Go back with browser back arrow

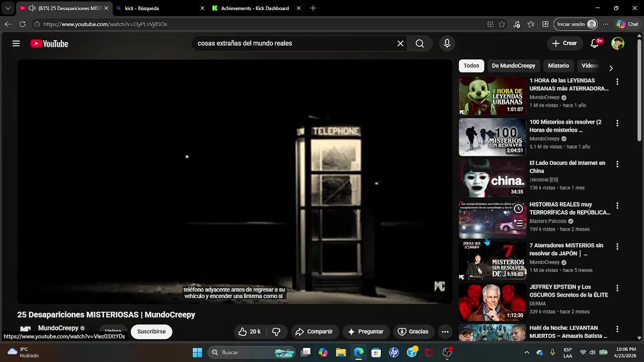pos(8,24)
